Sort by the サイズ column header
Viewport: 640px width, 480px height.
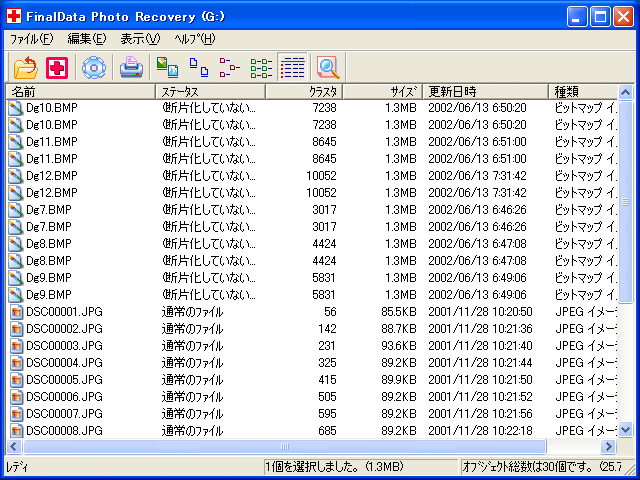383,92
